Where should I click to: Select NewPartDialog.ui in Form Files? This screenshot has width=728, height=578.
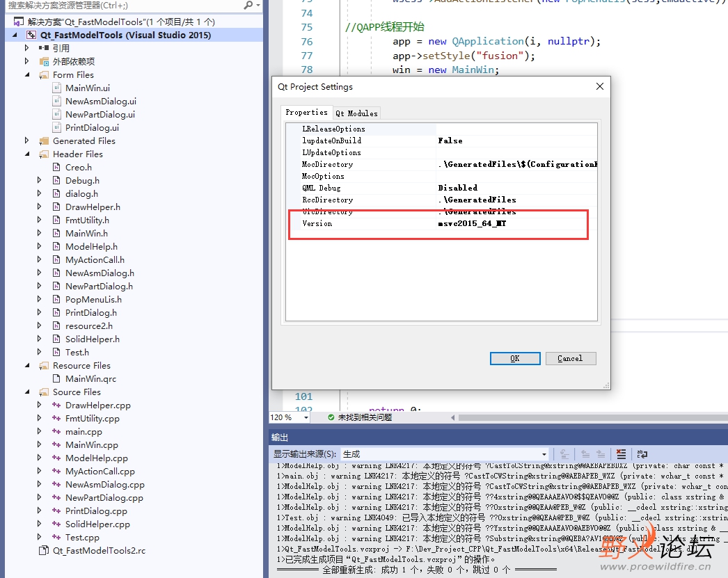[x=100, y=115]
